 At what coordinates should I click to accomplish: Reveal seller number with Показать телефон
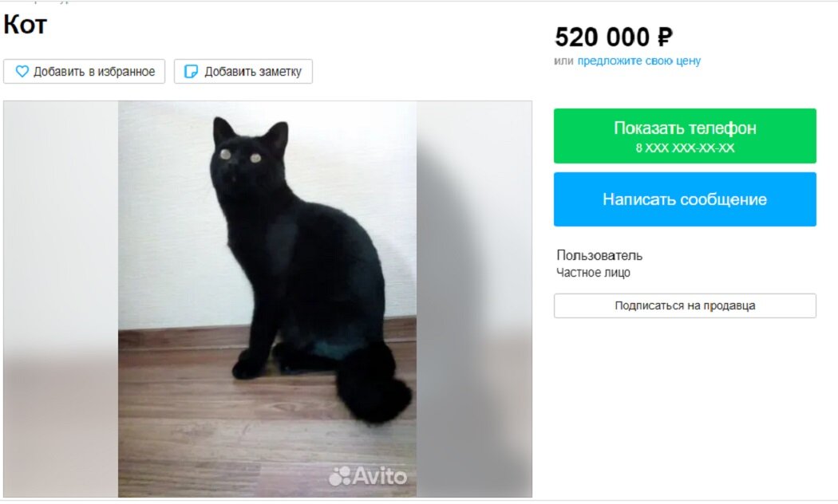[x=685, y=136]
